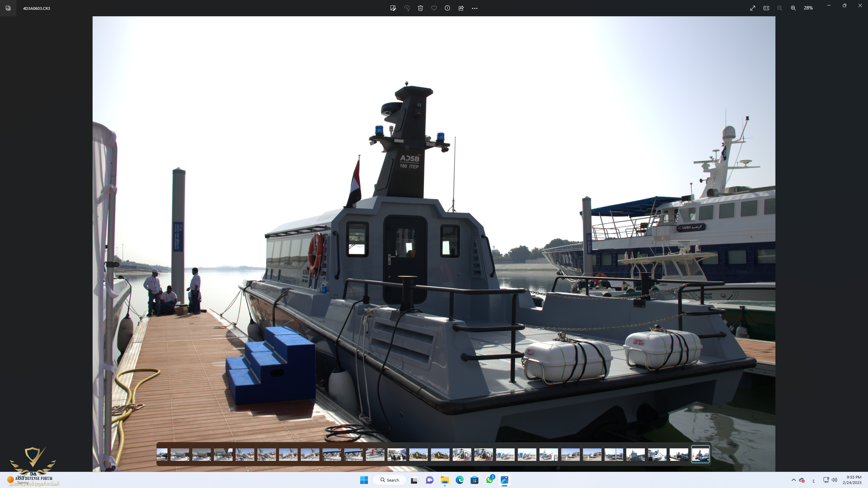Rotate the photo using the rotate icon
Viewport: 868px width, 488px height.
click(407, 8)
